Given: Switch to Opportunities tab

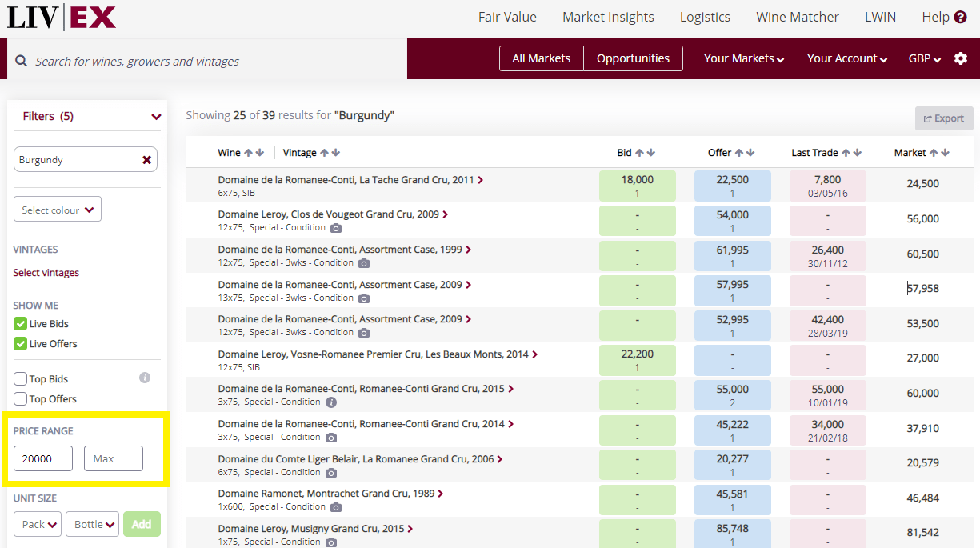Looking at the screenshot, I should tap(633, 58).
